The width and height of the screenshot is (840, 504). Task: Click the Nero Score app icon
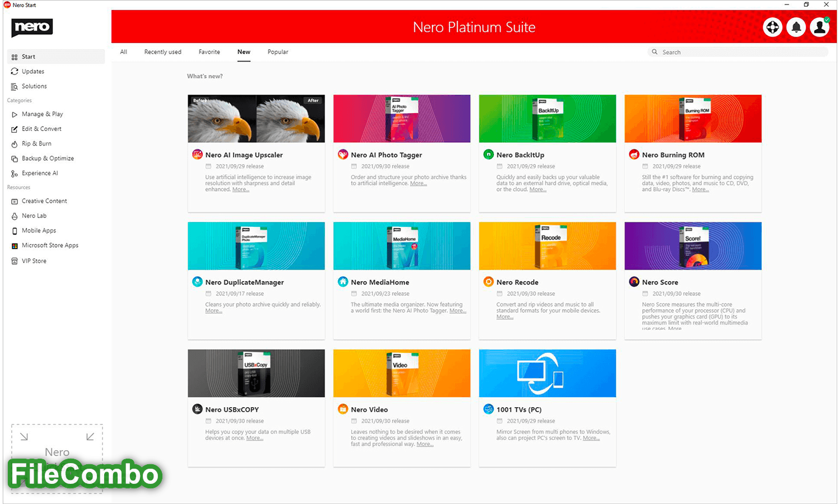(634, 282)
